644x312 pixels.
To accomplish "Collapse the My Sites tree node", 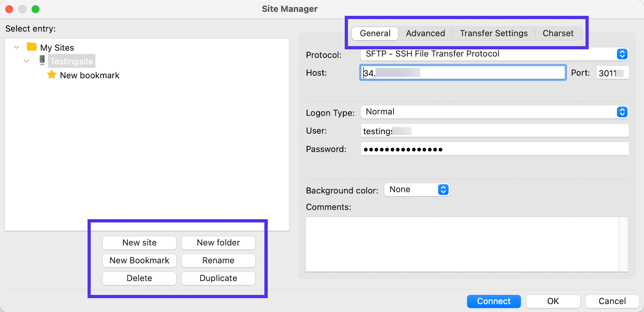I will (x=17, y=48).
